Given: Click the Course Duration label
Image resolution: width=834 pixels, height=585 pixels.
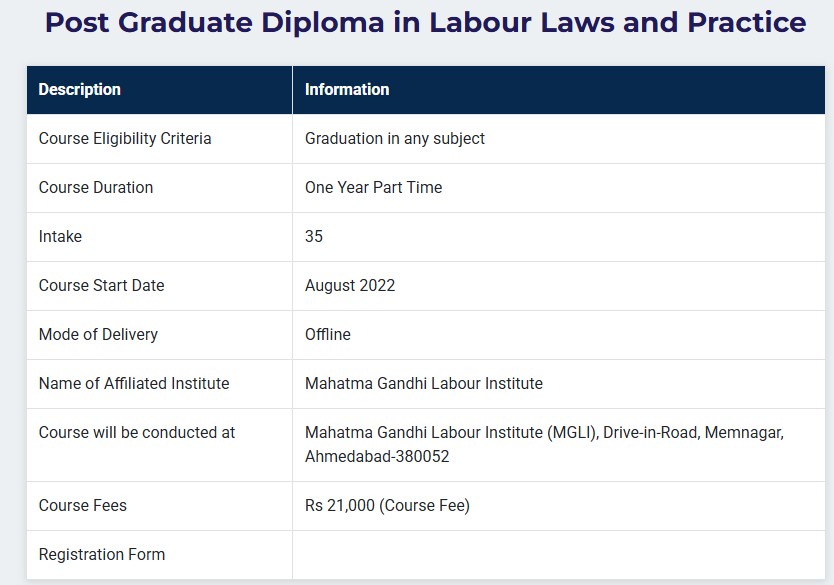Looking at the screenshot, I should (96, 187).
